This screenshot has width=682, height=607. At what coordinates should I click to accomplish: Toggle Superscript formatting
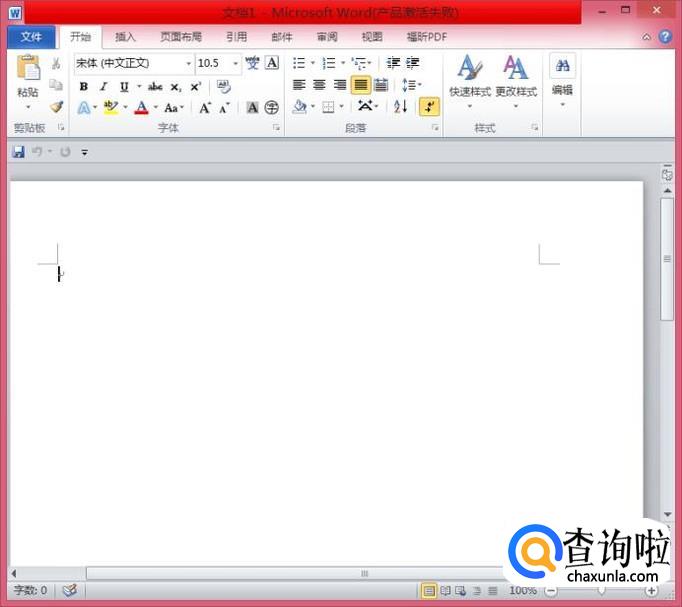pos(195,87)
